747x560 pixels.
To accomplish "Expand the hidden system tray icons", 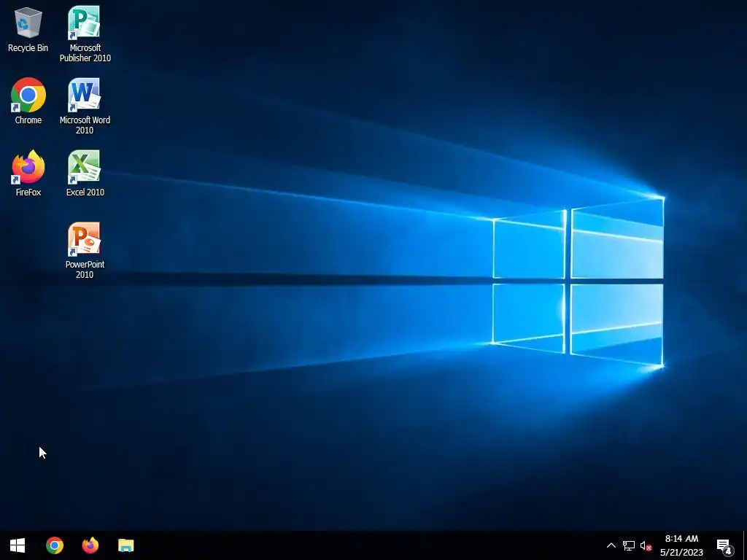I will coord(611,545).
